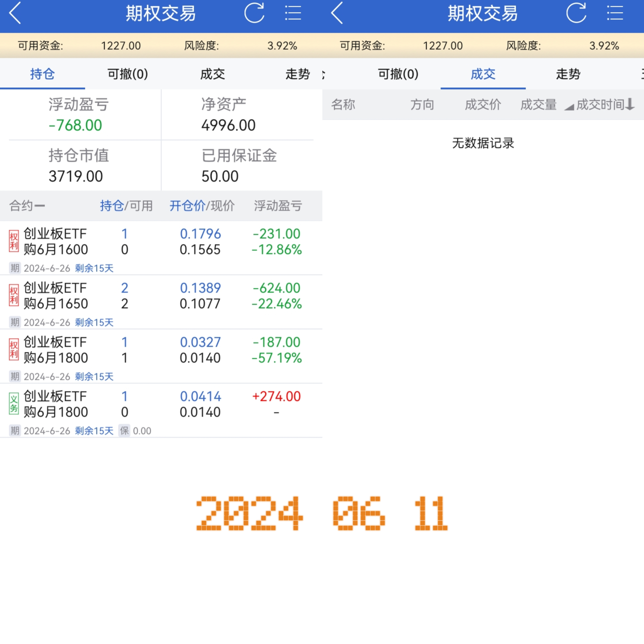The image size is (644, 644).
Task: Select the 成交 tab in left panel
Action: click(x=212, y=74)
